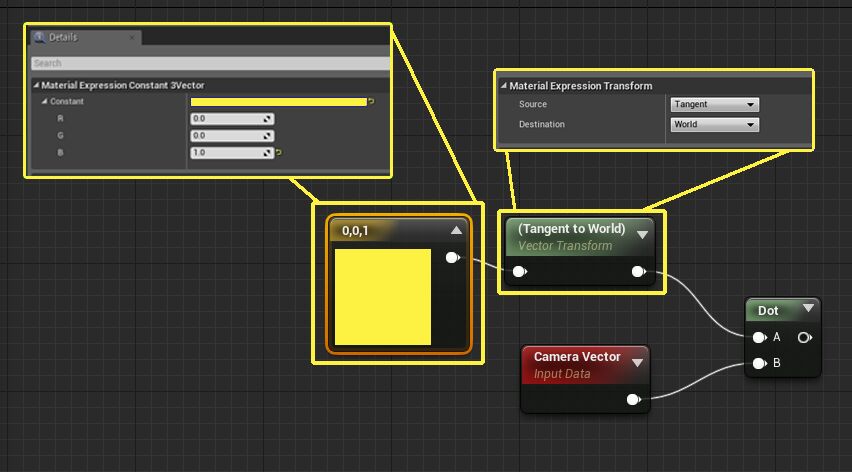The image size is (852, 472).
Task: Click the Source property label
Action: tap(532, 104)
